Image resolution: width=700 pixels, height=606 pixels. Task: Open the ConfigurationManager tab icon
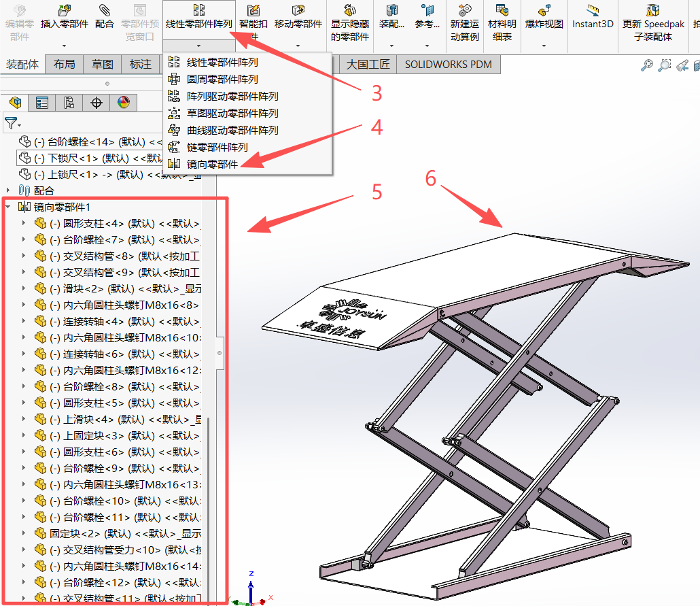pos(69,103)
